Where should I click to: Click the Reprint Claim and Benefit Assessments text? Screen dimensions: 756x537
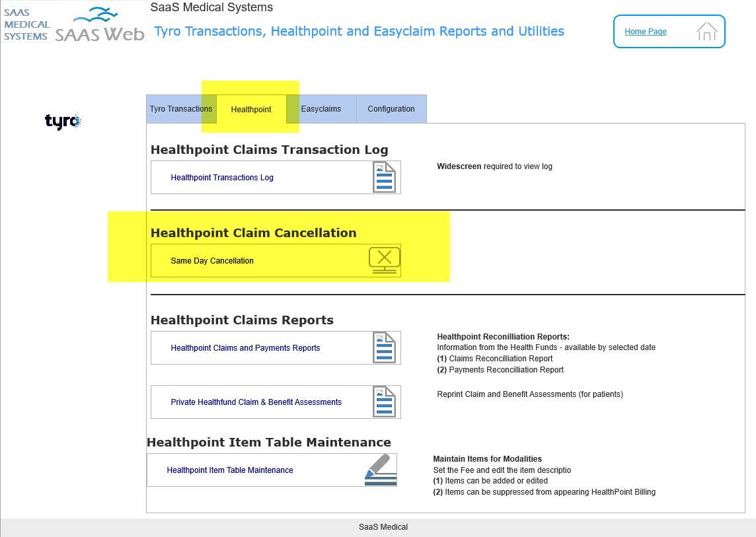coord(530,394)
